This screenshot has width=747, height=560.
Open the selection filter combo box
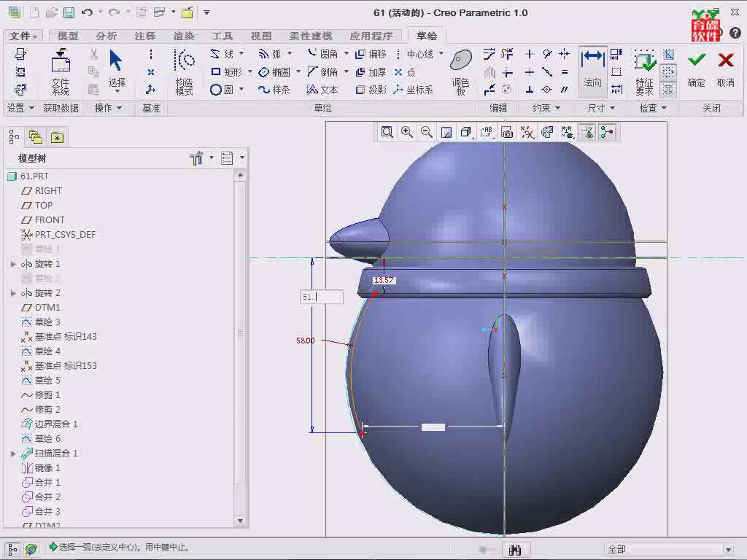[670, 549]
